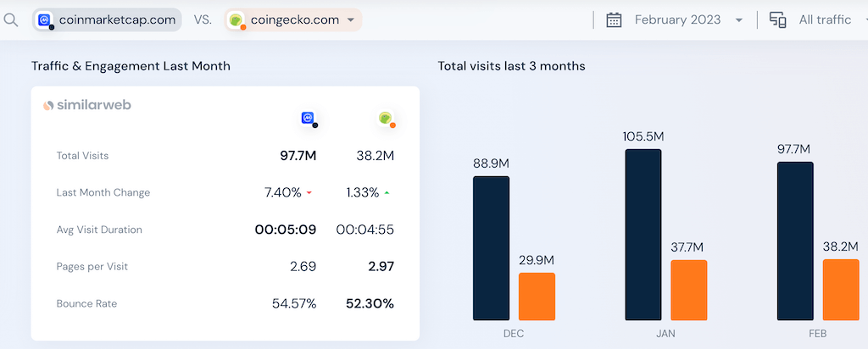The width and height of the screenshot is (868, 349).
Task: Click the 29.9M label above DEC bar
Action: pyautogui.click(x=537, y=260)
